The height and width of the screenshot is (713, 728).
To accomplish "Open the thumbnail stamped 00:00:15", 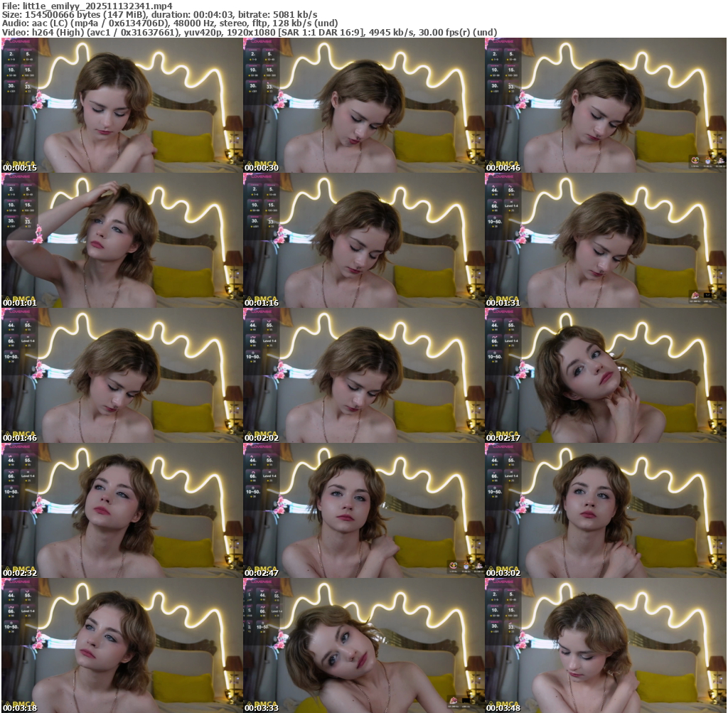I will pos(122,105).
